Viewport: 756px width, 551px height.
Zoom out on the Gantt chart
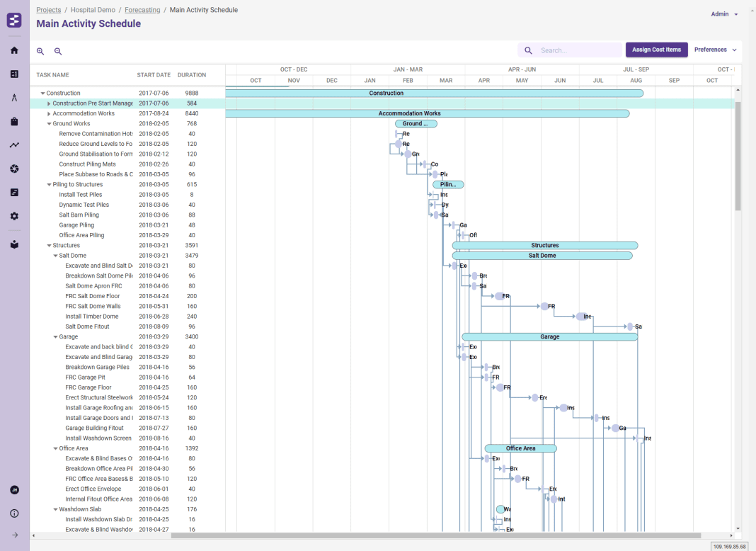[58, 51]
